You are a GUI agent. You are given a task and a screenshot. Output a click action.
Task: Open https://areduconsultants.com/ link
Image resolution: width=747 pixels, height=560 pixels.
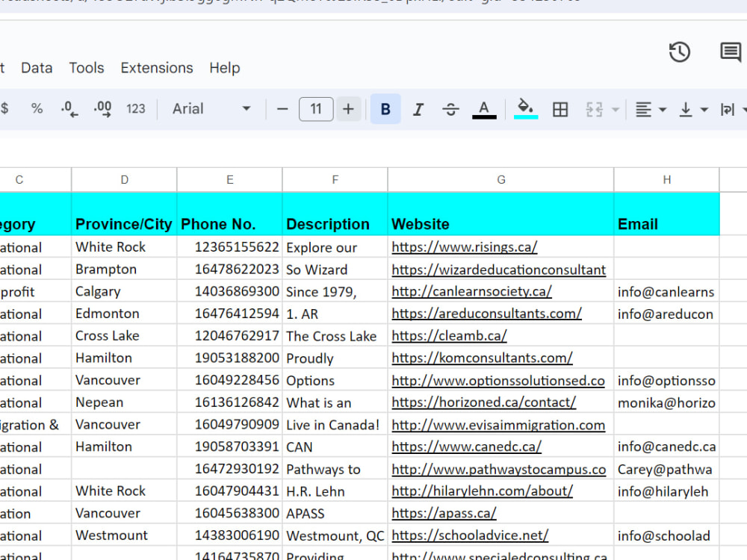tap(486, 314)
